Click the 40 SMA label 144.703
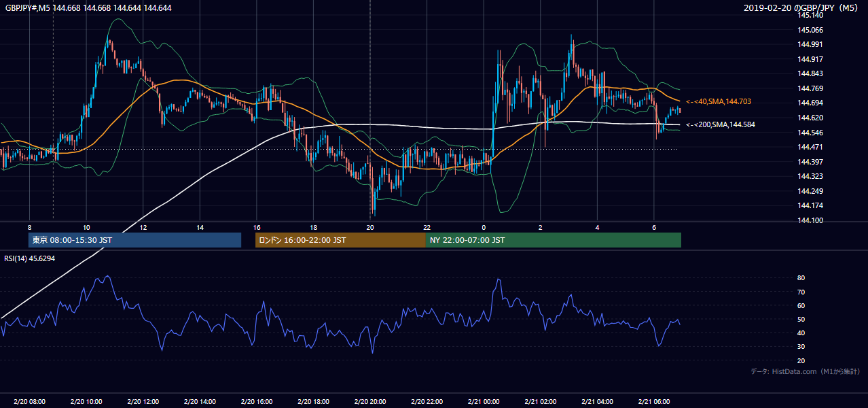 tap(718, 101)
